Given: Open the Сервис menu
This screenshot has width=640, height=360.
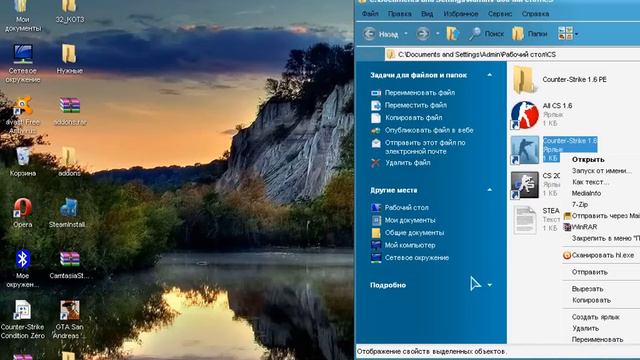Looking at the screenshot, I should 500,14.
